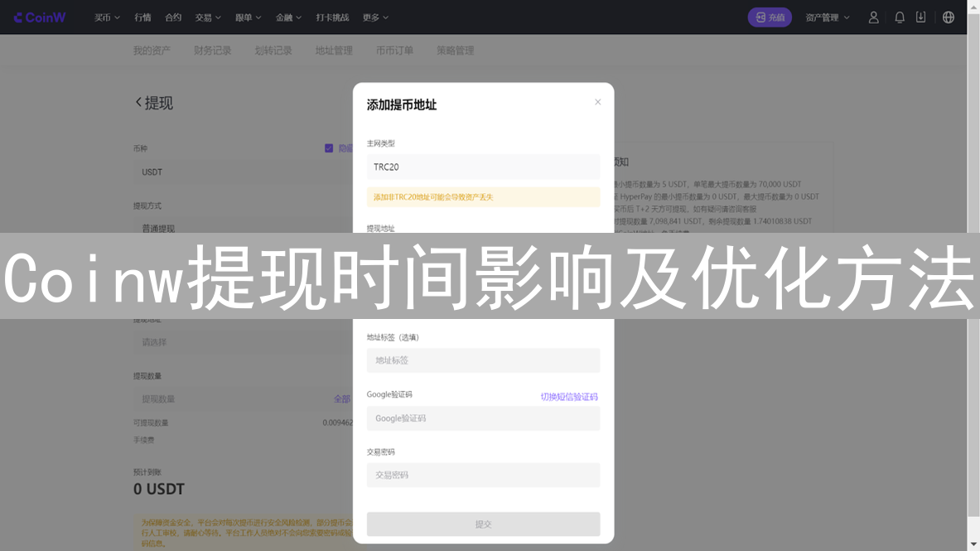This screenshot has width=980, height=551.
Task: Click the TRC20 warning notice text
Action: [433, 197]
